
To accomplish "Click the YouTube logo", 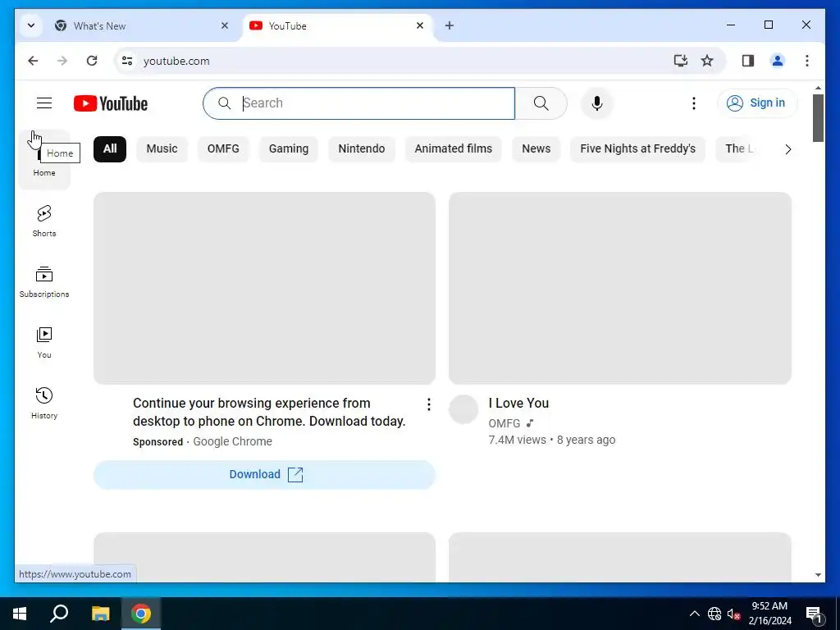I will (x=111, y=103).
